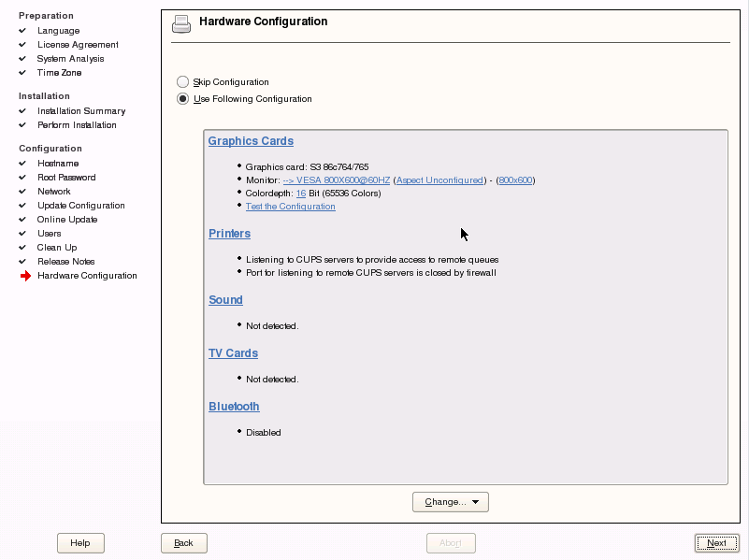
Task: Click the checkmark icon beside Perform Installation
Action: coord(22,125)
